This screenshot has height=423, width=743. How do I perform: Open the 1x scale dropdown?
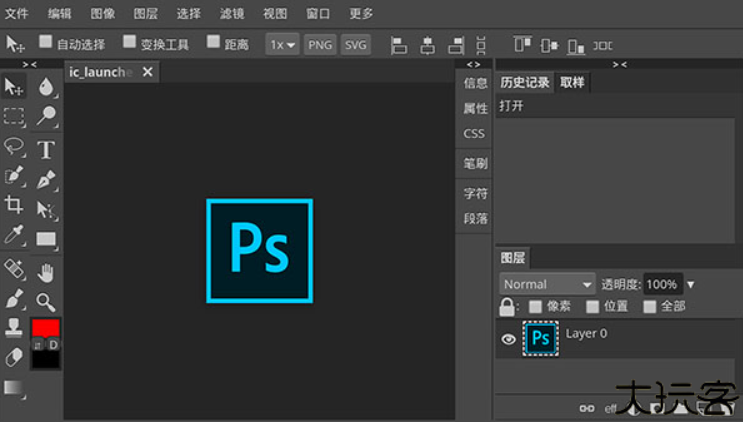282,45
